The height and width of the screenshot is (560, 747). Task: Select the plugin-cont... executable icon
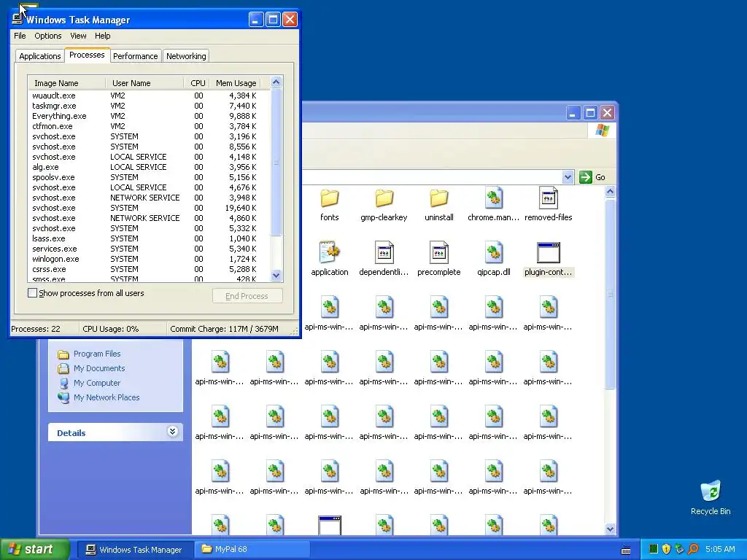pos(549,253)
